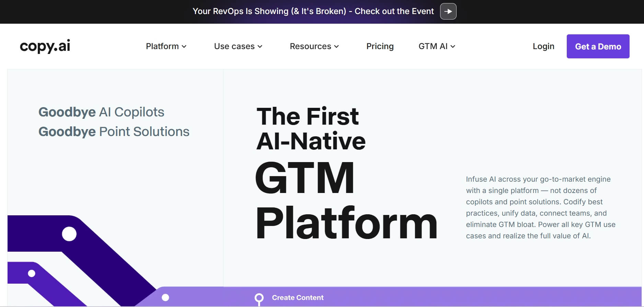
Task: Click the Goodbye AI Copilots text
Action: [x=101, y=112]
